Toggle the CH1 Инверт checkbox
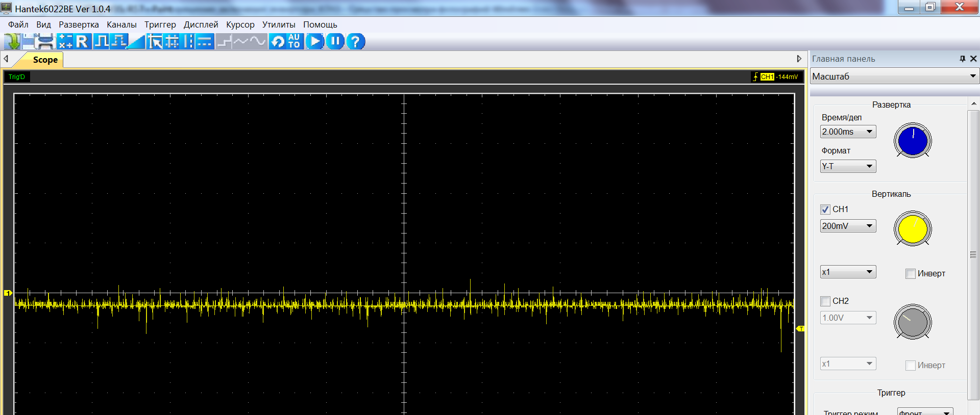The height and width of the screenshot is (415, 980). 910,274
